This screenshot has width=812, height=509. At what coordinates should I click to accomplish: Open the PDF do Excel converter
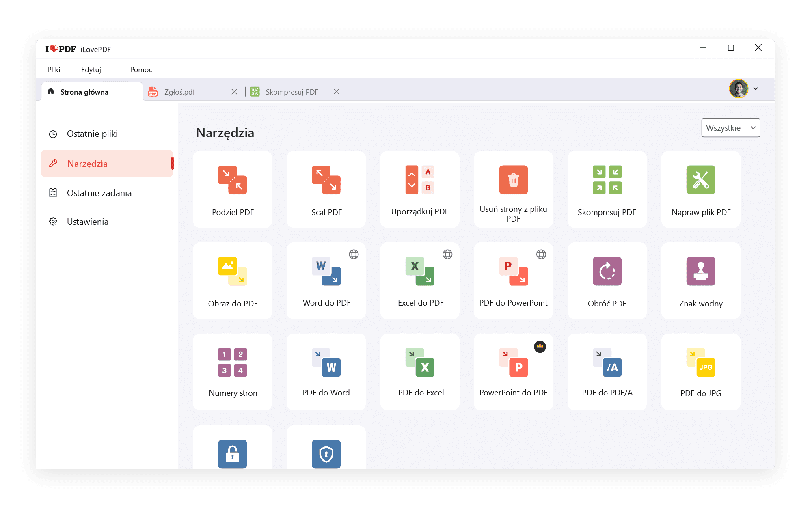[420, 372]
